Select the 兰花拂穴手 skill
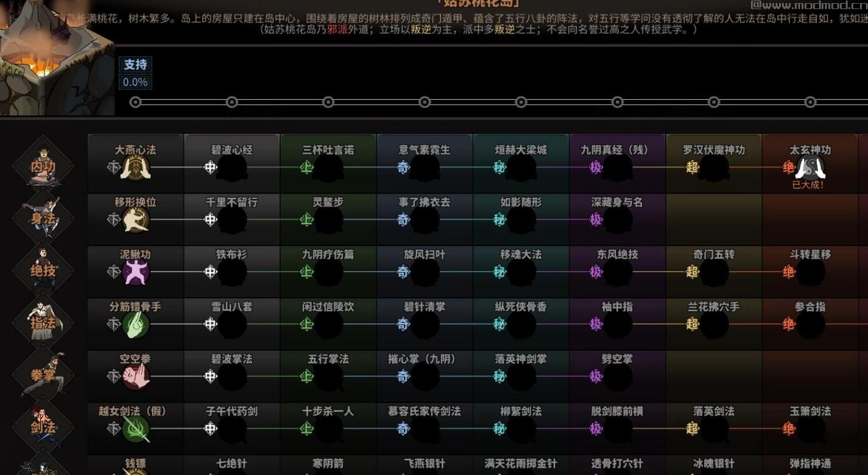Screen dimensions: 868x475 (713, 324)
